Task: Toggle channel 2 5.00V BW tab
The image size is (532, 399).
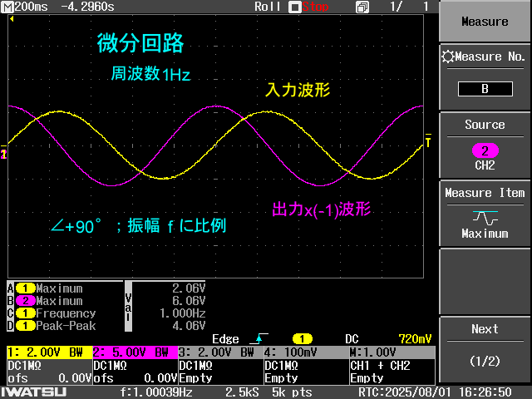Action: (x=135, y=352)
